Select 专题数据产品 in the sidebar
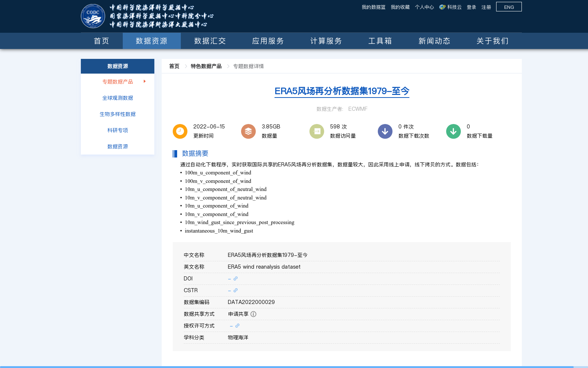 coord(118,82)
